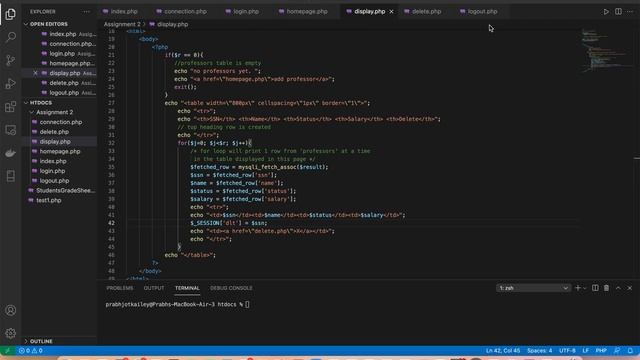Open editor More Actions ellipsis

coord(630,11)
